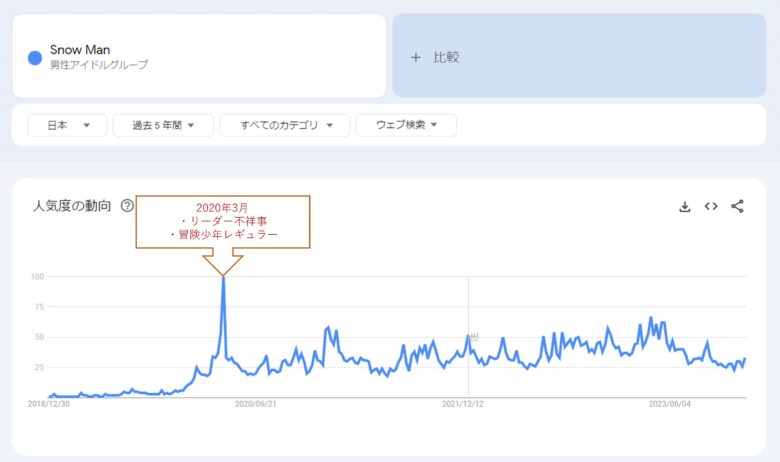Click the 男性アイドルグループ topic subtitle
Image resolution: width=780 pixels, height=462 pixels.
[x=99, y=65]
